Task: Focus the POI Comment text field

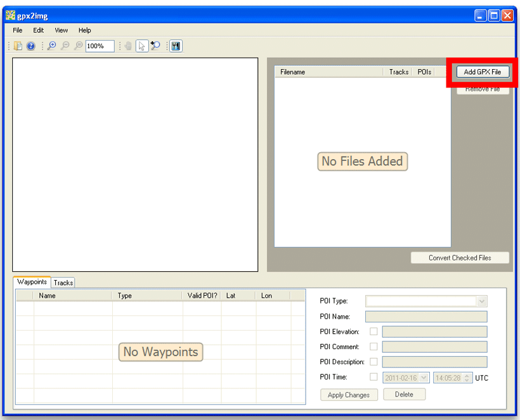Action: [x=434, y=347]
